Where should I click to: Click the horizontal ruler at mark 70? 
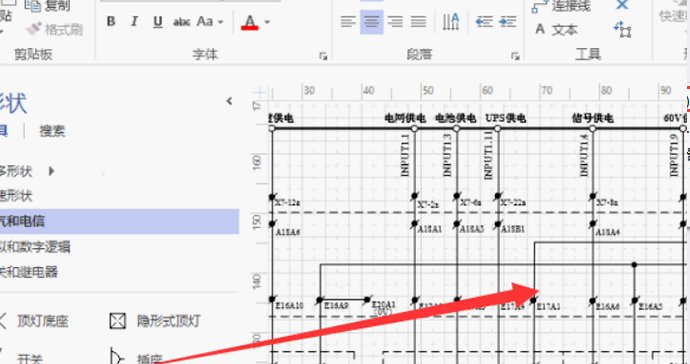[546, 91]
